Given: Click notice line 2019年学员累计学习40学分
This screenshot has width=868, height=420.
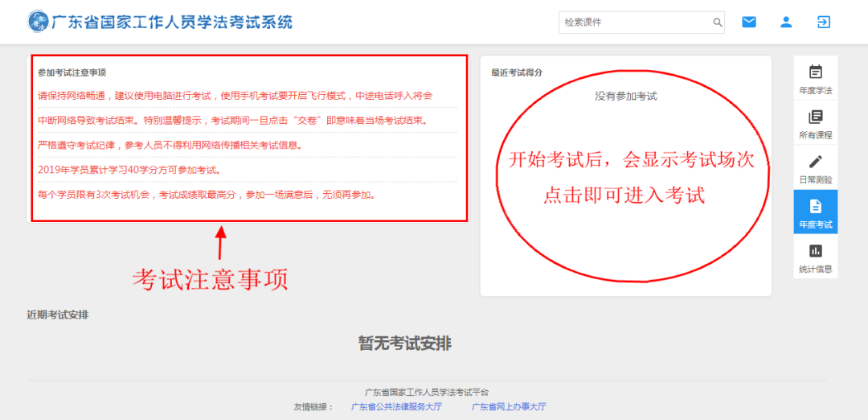Looking at the screenshot, I should pos(130,170).
